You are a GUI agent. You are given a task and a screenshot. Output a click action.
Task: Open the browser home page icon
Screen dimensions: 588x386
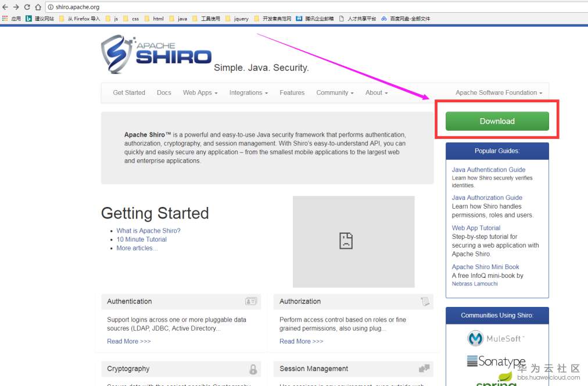(38, 7)
